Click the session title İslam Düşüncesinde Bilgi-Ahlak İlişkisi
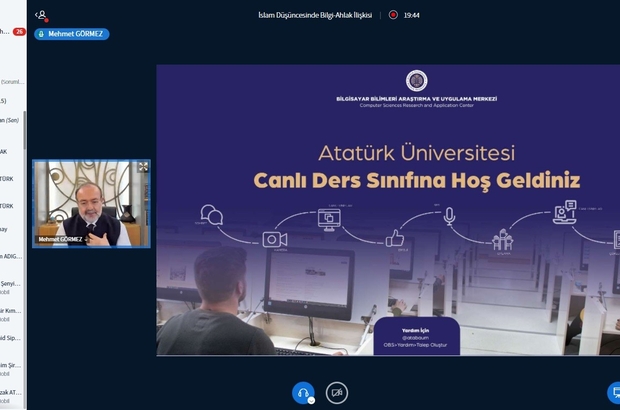The height and width of the screenshot is (410, 620). click(x=315, y=15)
